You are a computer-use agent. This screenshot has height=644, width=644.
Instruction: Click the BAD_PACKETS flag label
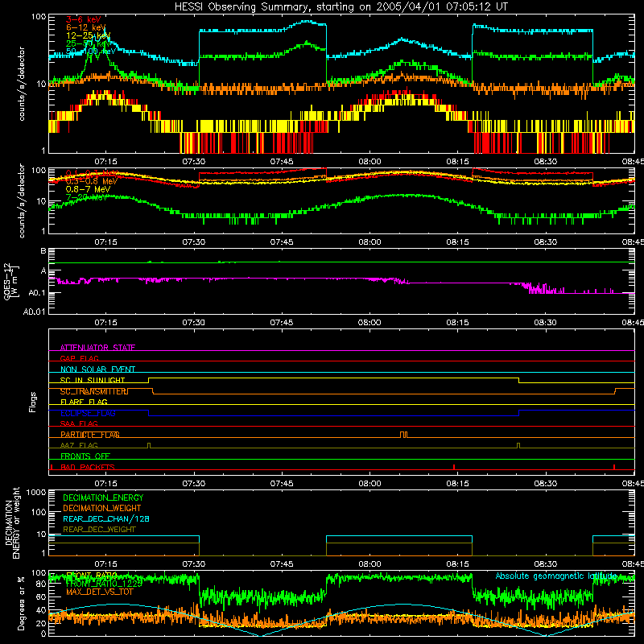pyautogui.click(x=88, y=467)
